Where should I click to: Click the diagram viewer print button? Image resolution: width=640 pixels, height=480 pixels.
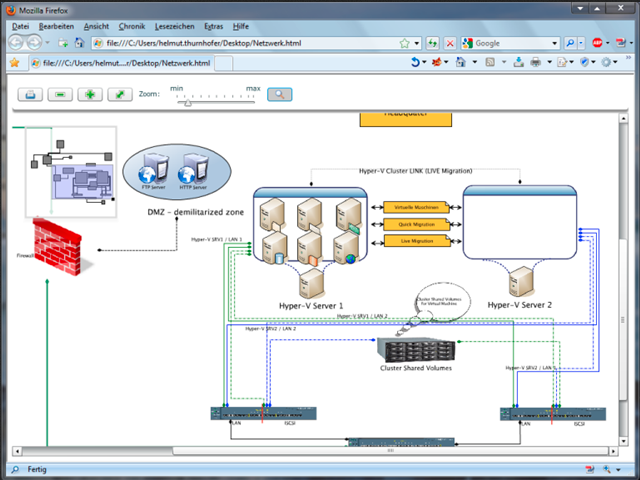click(30, 95)
